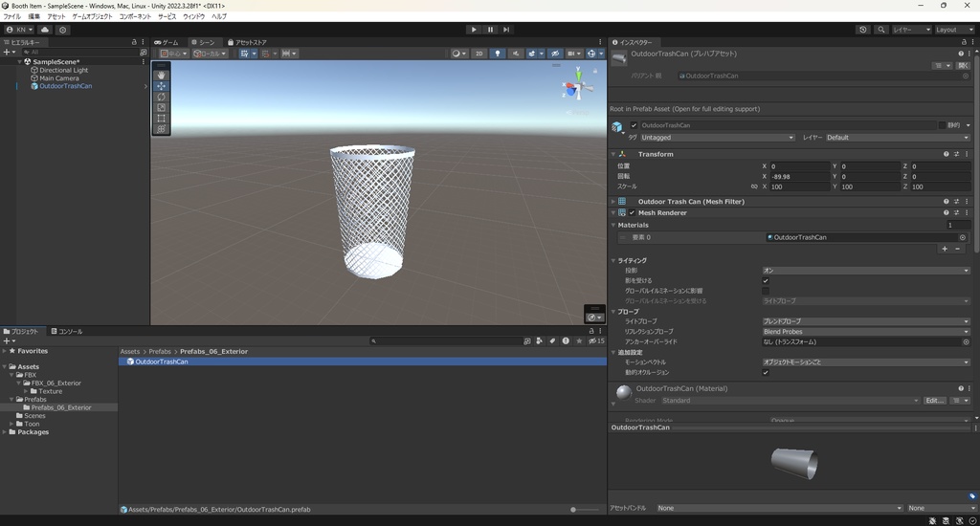The image size is (980, 526).
Task: Click the Play button
Action: 474,30
